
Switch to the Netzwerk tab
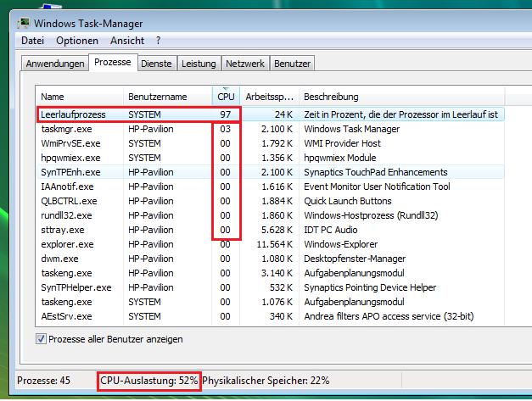245,64
